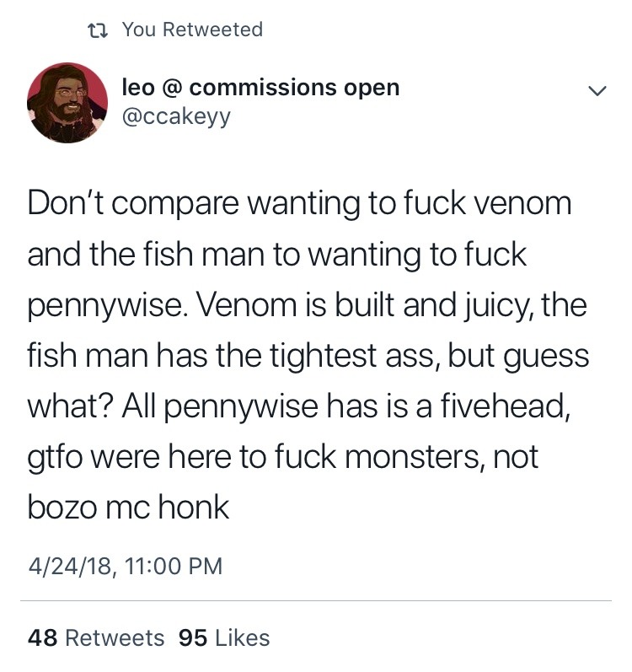The height and width of the screenshot is (672, 632).
Task: Expand the tweet options chevron
Action: 596,90
